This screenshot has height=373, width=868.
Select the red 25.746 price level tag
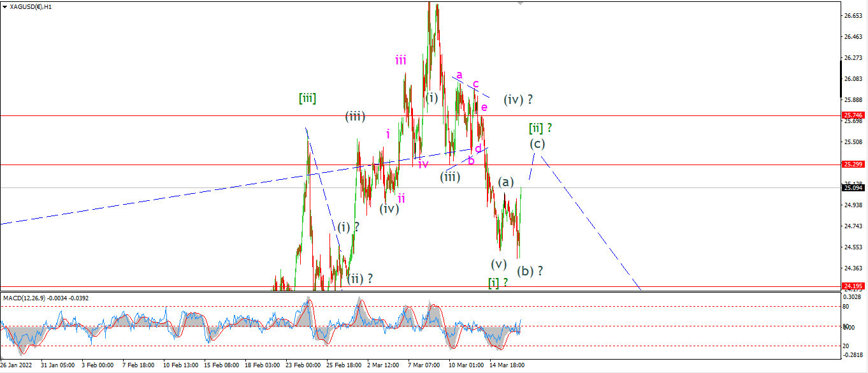tap(853, 115)
